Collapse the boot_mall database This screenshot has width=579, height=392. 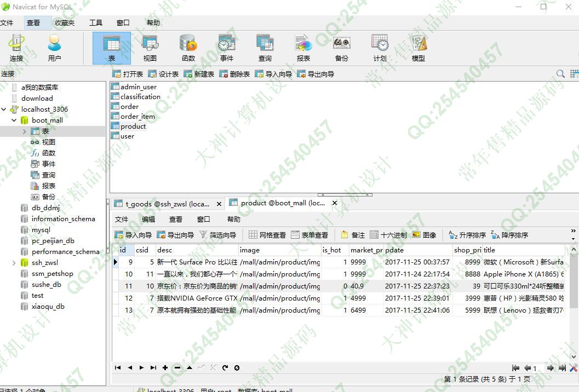click(14, 120)
